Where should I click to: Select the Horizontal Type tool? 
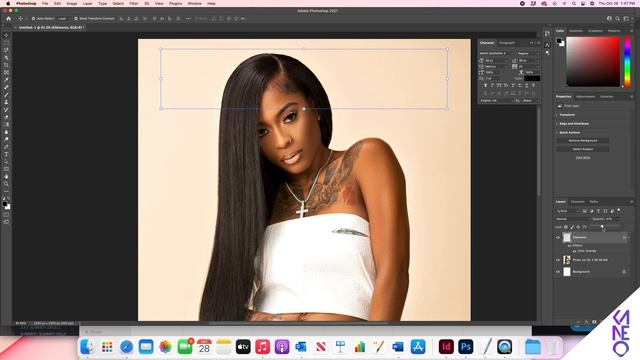coord(6,154)
